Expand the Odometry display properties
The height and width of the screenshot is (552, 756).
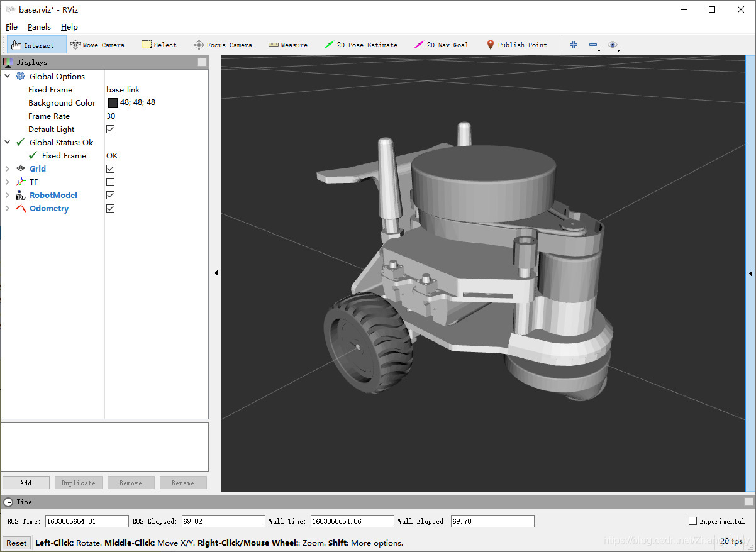pyautogui.click(x=8, y=208)
